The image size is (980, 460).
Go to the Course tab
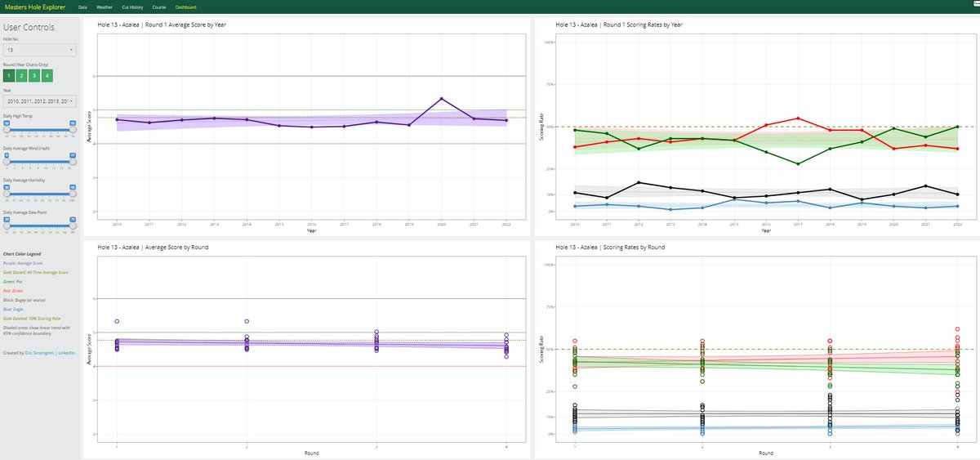click(159, 7)
